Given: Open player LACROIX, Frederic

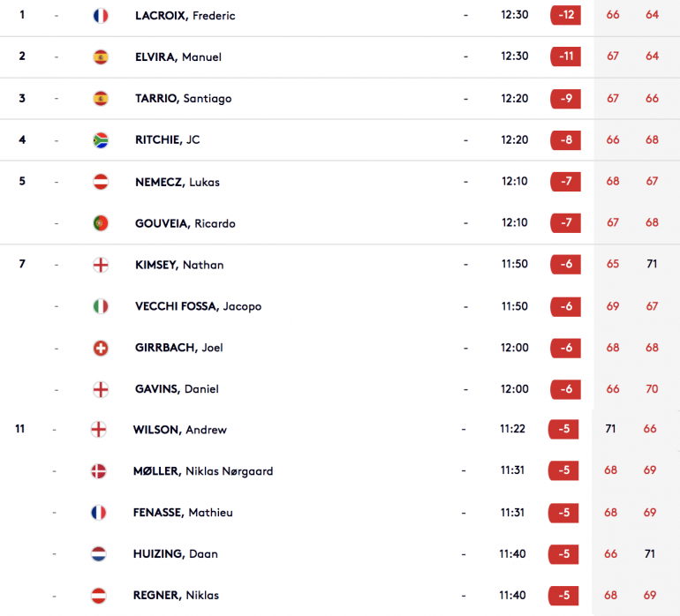Looking at the screenshot, I should click(x=185, y=16).
